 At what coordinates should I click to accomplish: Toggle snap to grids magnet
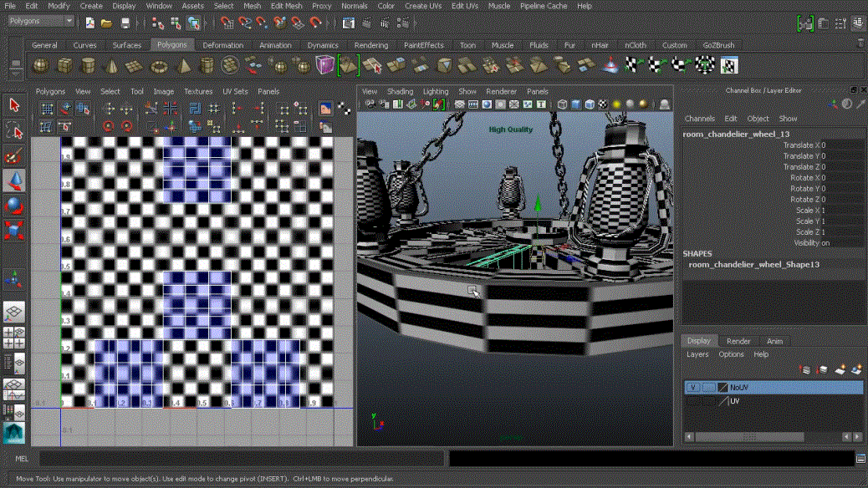pyautogui.click(x=227, y=23)
